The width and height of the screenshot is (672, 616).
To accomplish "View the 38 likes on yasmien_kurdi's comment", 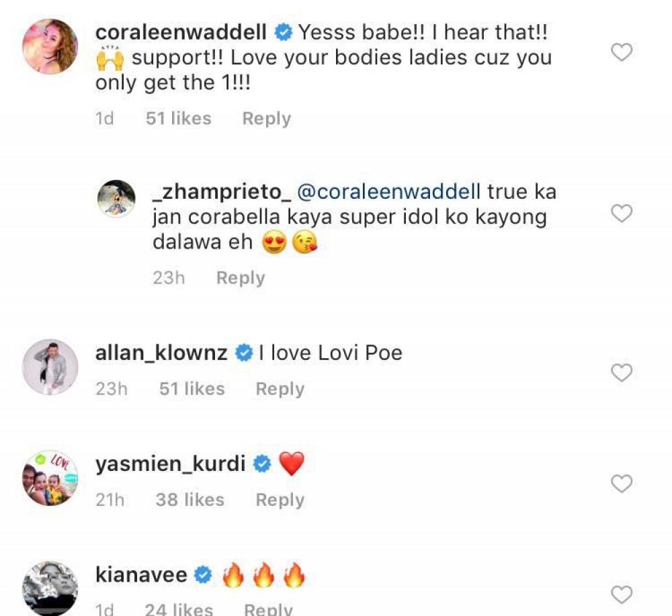I will click(190, 500).
